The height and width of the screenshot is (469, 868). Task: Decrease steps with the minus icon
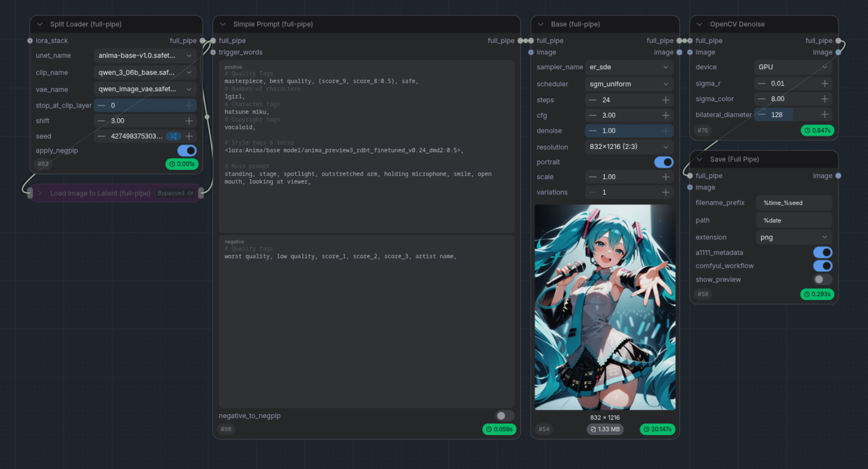(x=593, y=100)
